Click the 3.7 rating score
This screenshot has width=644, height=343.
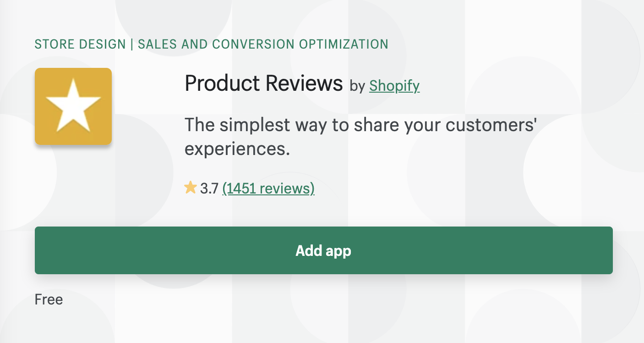209,188
